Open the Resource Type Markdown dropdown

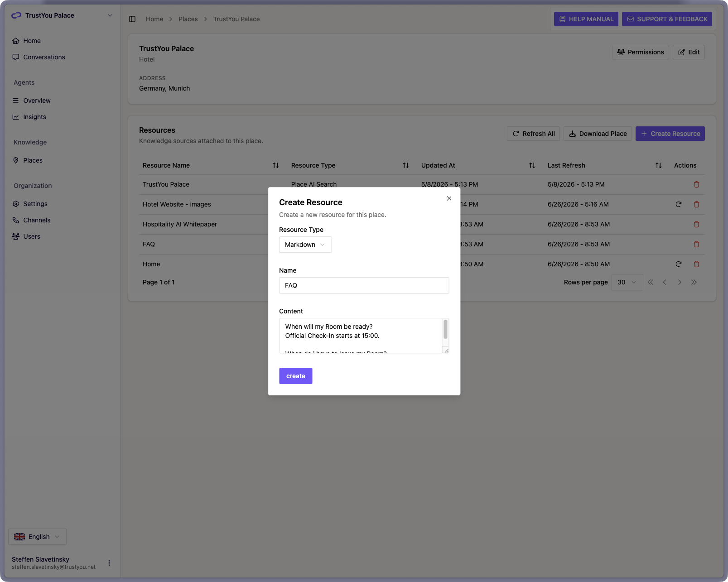click(305, 245)
